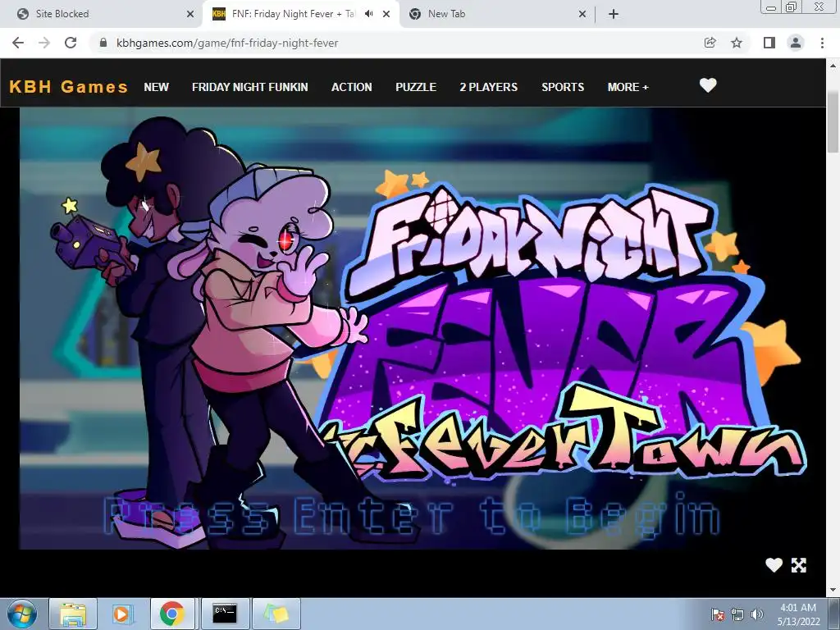
Task: Open the Sticky Notes taskbar item
Action: (x=276, y=614)
